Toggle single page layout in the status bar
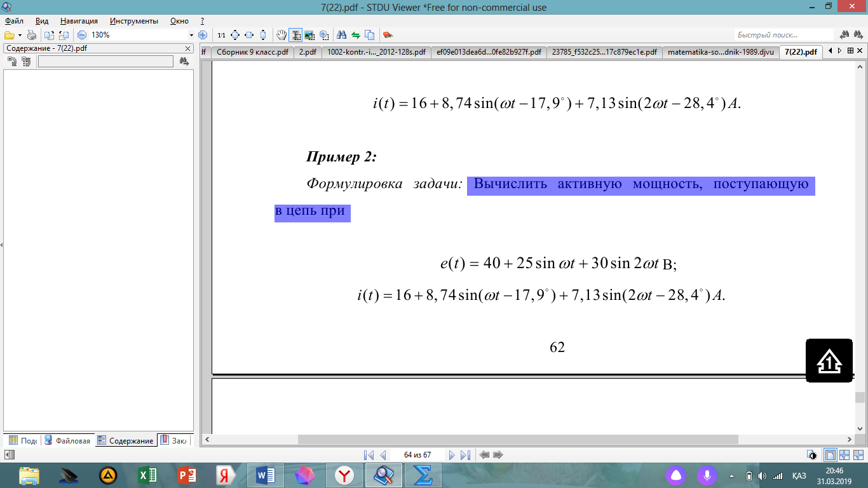The width and height of the screenshot is (868, 488). click(830, 455)
